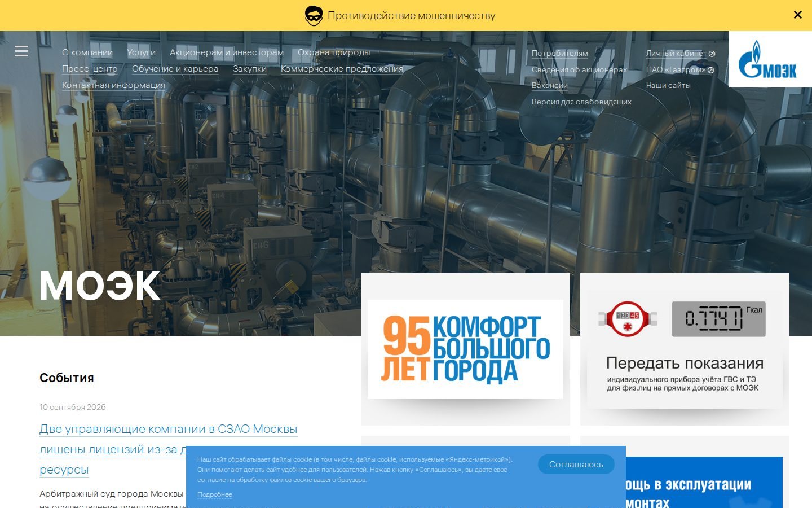Open Контактная информация page
This screenshot has width=812, height=508.
pos(113,85)
